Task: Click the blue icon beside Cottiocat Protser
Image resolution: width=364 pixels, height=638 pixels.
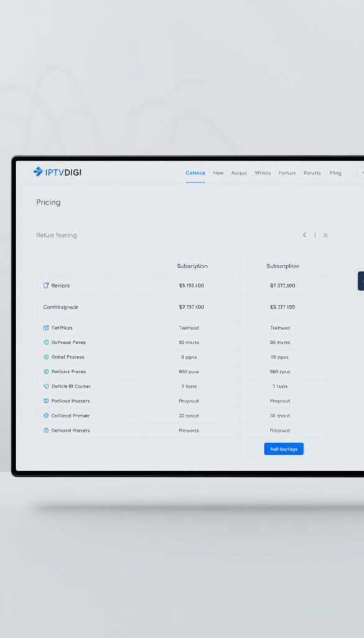Action: point(46,416)
